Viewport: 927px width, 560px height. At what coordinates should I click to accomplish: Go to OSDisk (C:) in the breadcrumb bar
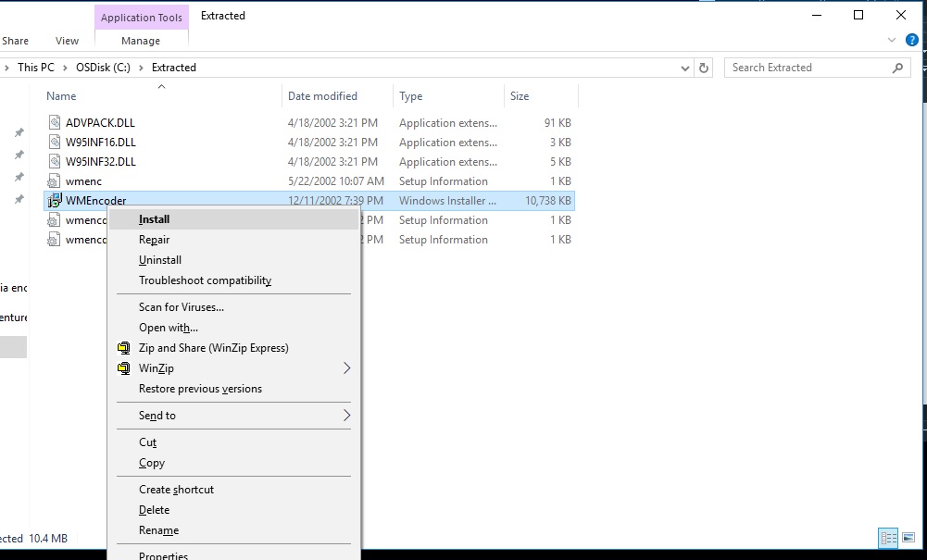(x=104, y=67)
